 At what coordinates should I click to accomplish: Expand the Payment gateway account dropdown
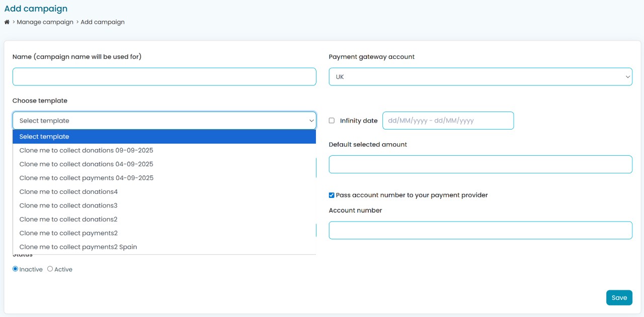point(480,77)
